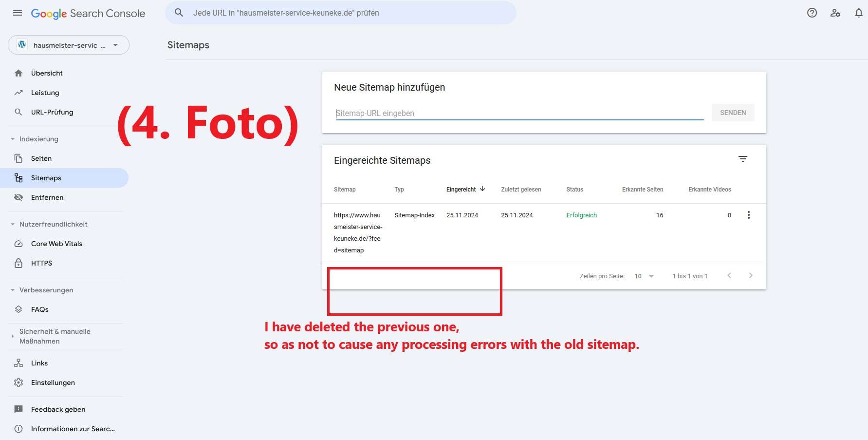Open URL-Prüfung in the sidebar
The width and height of the screenshot is (868, 440).
64,112
